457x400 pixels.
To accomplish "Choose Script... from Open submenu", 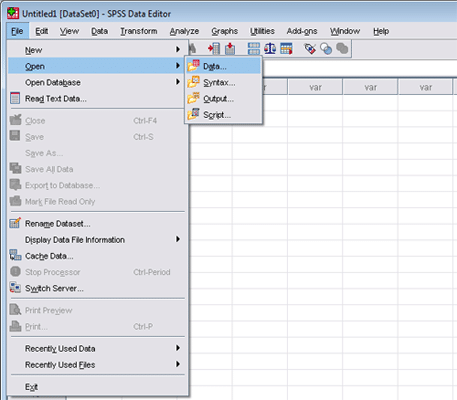I will point(223,114).
